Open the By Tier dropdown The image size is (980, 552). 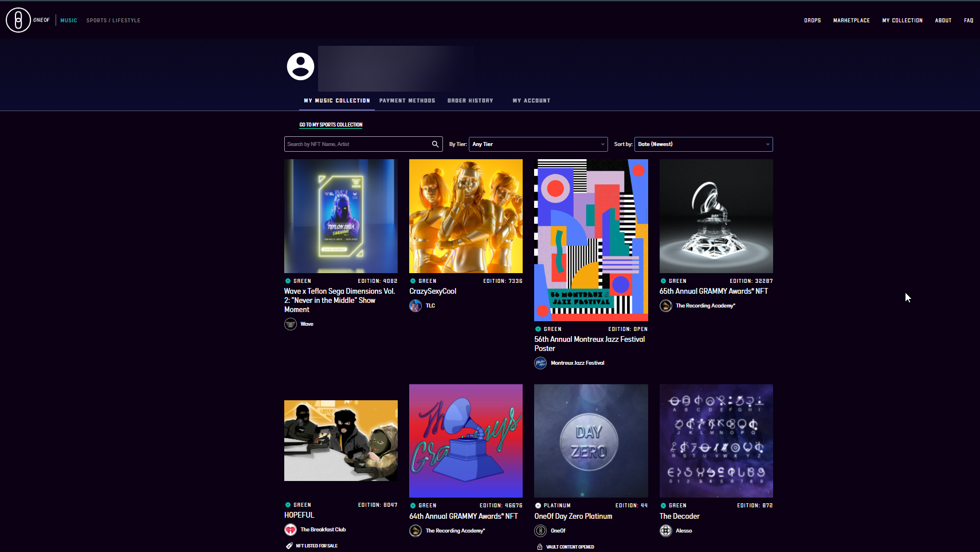[538, 144]
